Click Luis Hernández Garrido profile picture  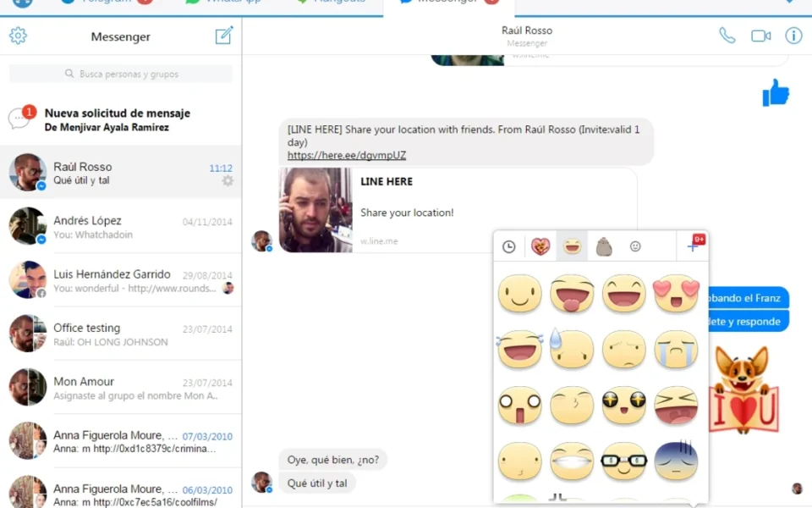click(27, 280)
